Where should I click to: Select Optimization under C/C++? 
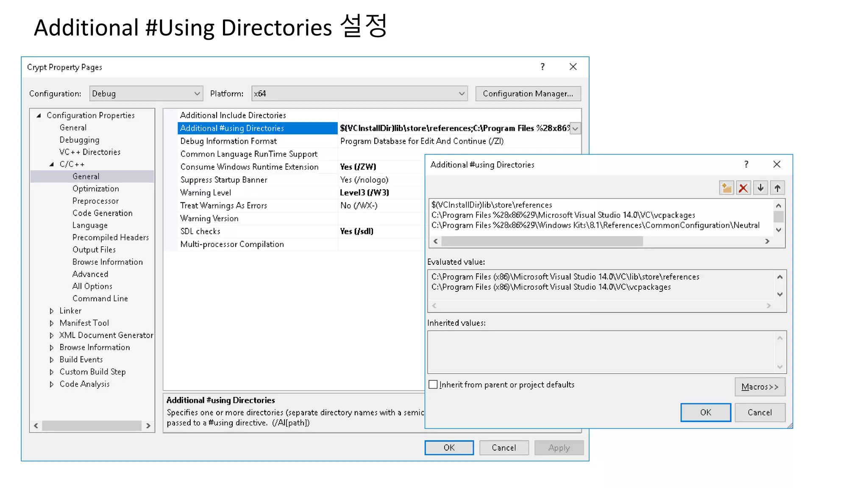click(96, 189)
